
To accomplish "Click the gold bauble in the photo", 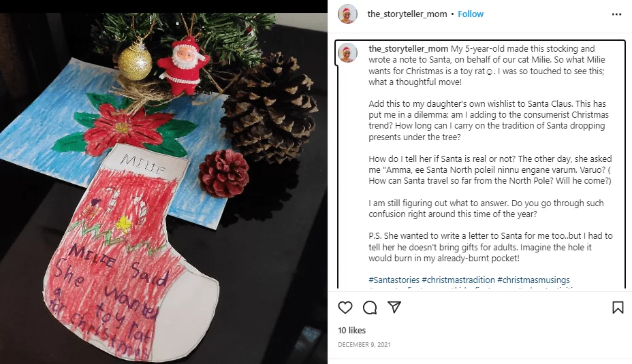I will coord(135,63).
